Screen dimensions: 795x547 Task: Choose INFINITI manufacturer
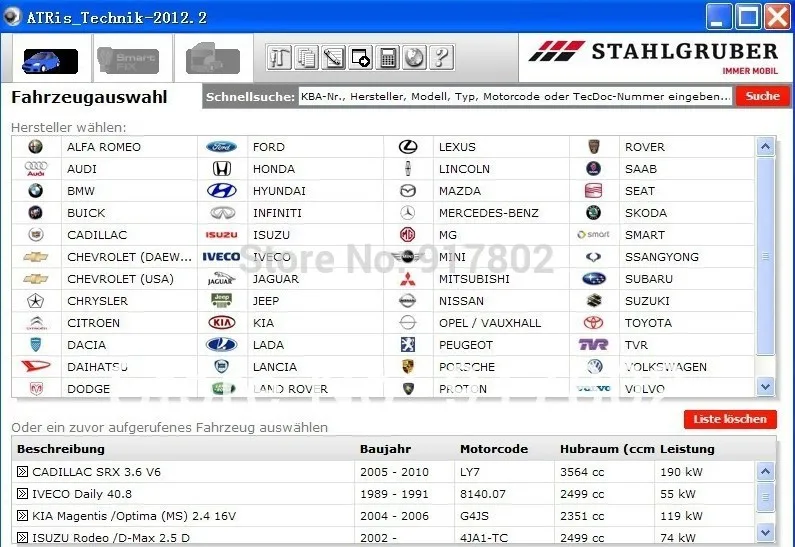pos(277,213)
